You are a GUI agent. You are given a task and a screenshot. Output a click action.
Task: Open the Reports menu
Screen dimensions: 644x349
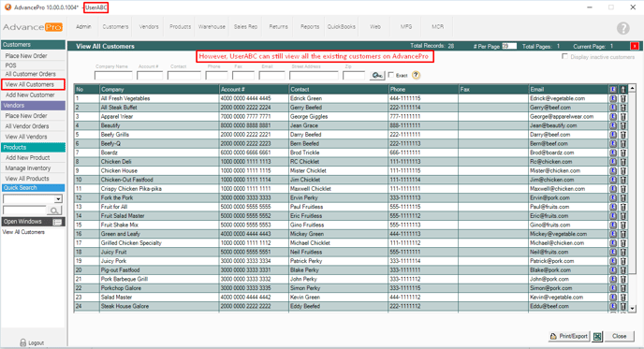point(310,27)
